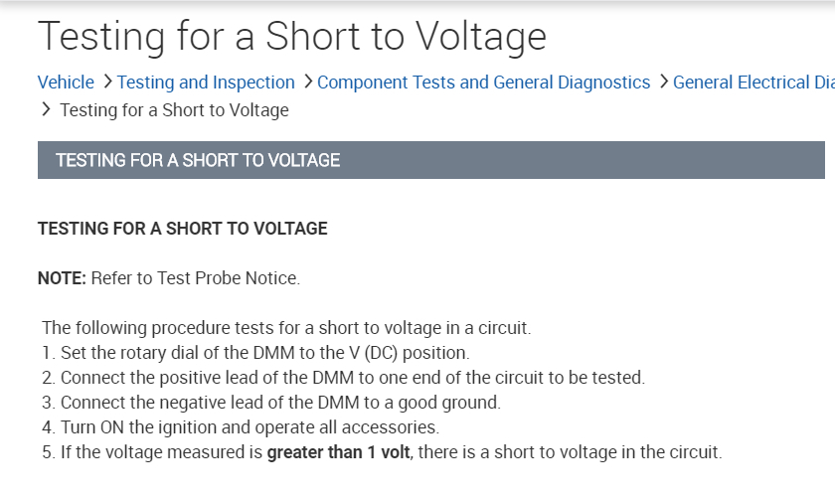Click the chevron before Testing and Inspection
Screen dimensions: 835x504
(x=107, y=82)
